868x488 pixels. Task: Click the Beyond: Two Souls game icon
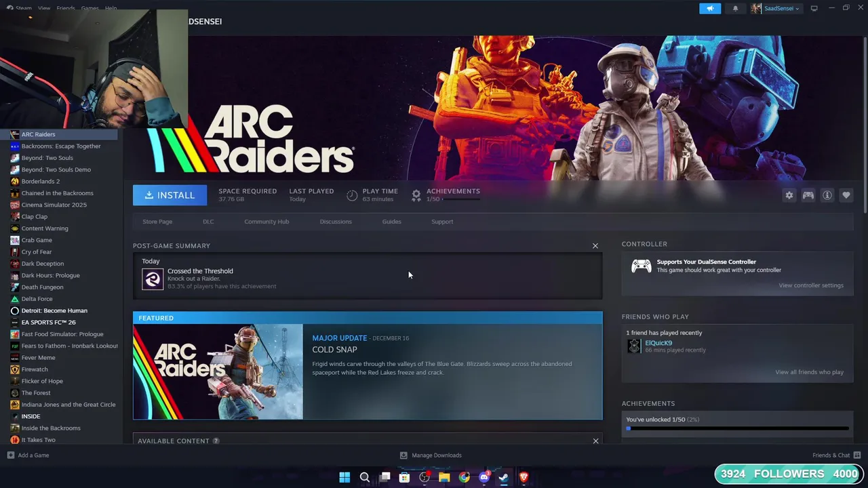(x=15, y=158)
